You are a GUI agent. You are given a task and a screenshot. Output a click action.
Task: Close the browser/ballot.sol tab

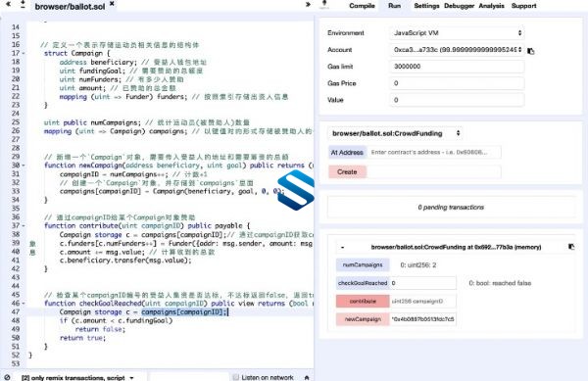[112, 4]
